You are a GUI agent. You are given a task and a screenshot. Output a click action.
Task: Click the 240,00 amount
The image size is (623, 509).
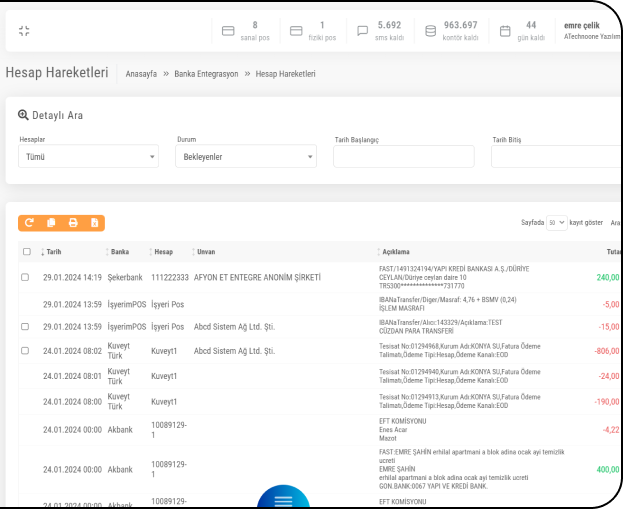click(x=608, y=277)
